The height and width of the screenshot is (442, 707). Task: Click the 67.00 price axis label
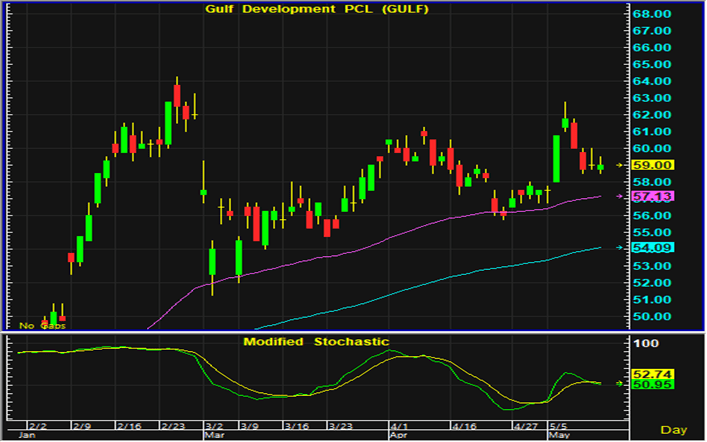[652, 31]
